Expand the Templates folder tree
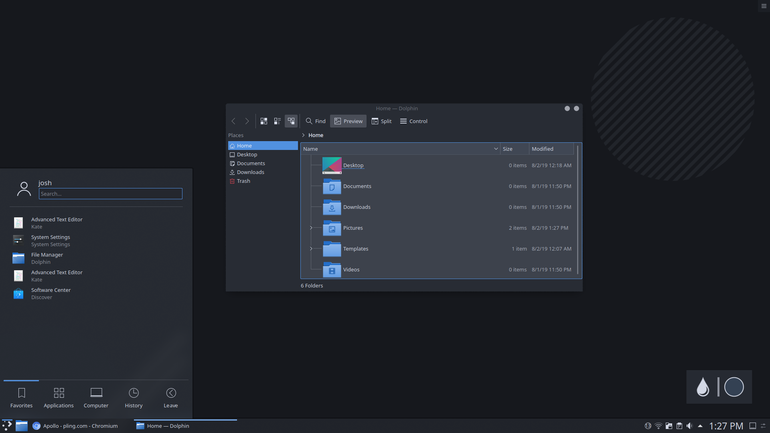The height and width of the screenshot is (433, 770). click(311, 248)
